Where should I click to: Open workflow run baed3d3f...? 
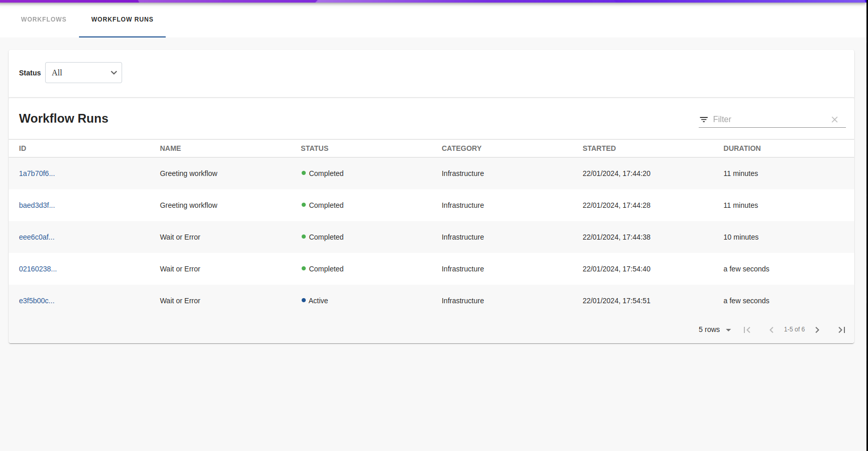pos(37,205)
